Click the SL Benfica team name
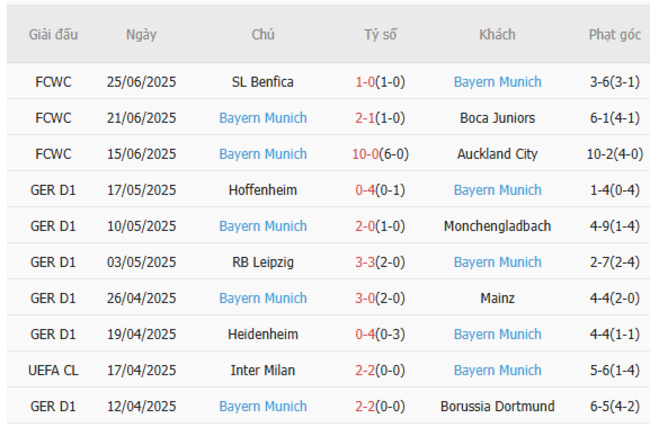 tap(263, 82)
